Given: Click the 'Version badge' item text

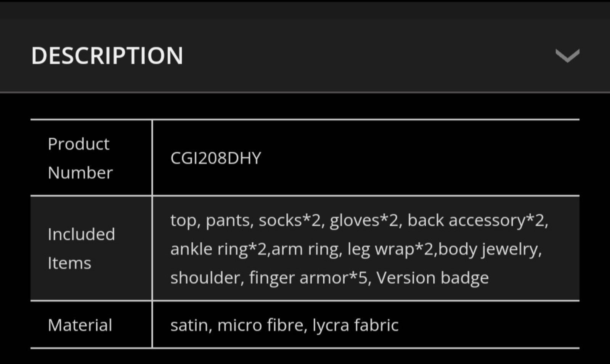Looking at the screenshot, I should click(x=433, y=278).
